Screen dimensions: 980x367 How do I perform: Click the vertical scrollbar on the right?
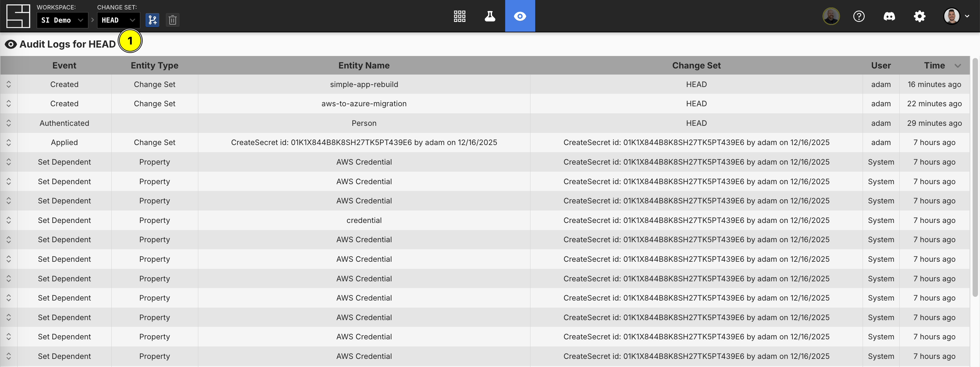point(975,177)
